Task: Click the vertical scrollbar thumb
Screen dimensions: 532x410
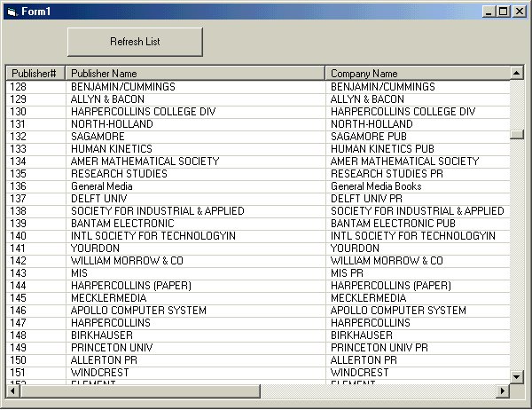Action: 517,135
